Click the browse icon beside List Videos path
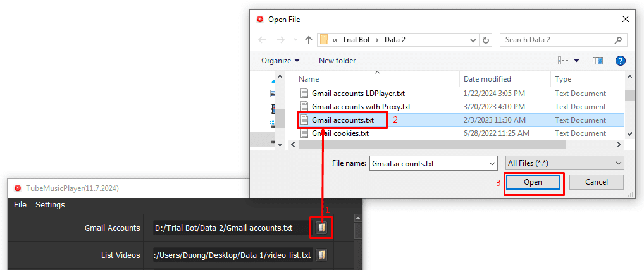 [x=321, y=255]
